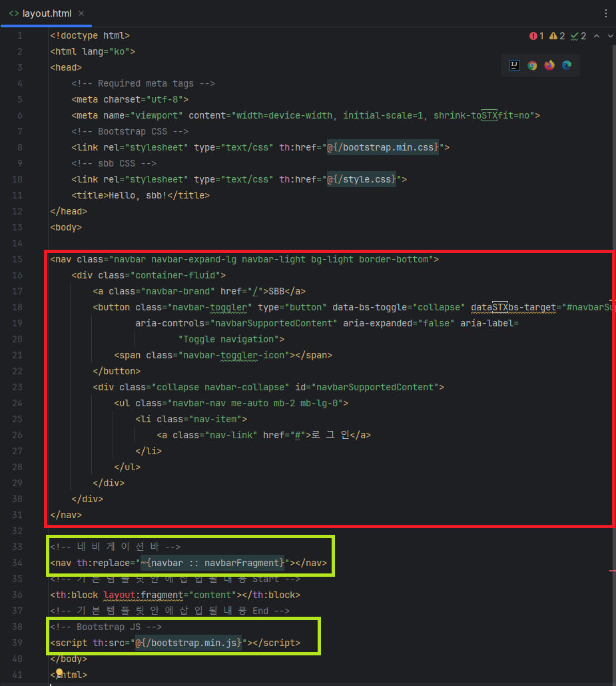
Task: Click the 로그인 link text on line 26
Action: 330,436
